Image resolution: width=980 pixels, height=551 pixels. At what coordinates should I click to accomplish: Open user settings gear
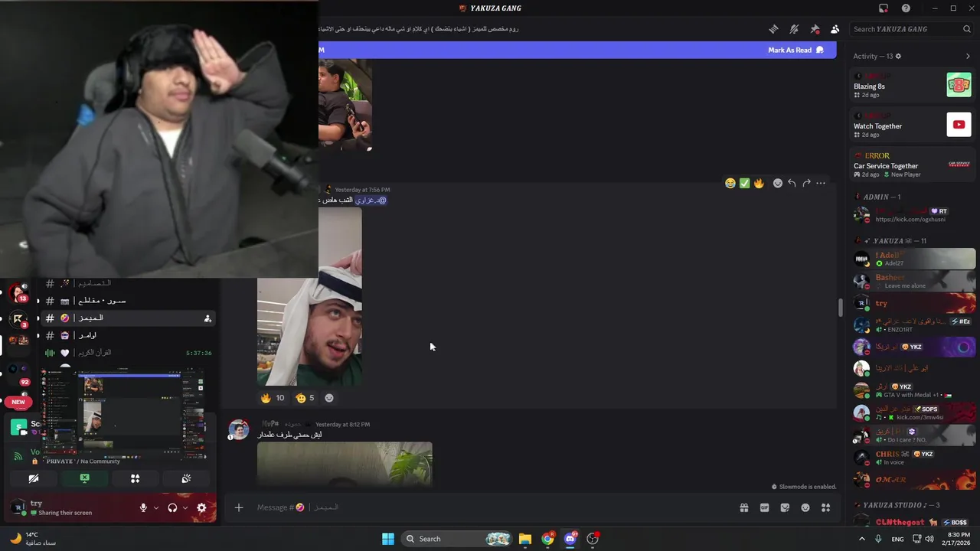(x=201, y=507)
